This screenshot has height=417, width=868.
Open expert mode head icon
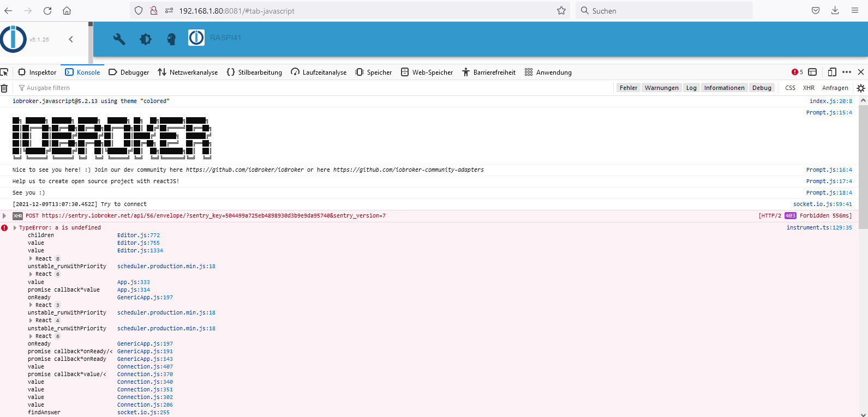pos(171,39)
